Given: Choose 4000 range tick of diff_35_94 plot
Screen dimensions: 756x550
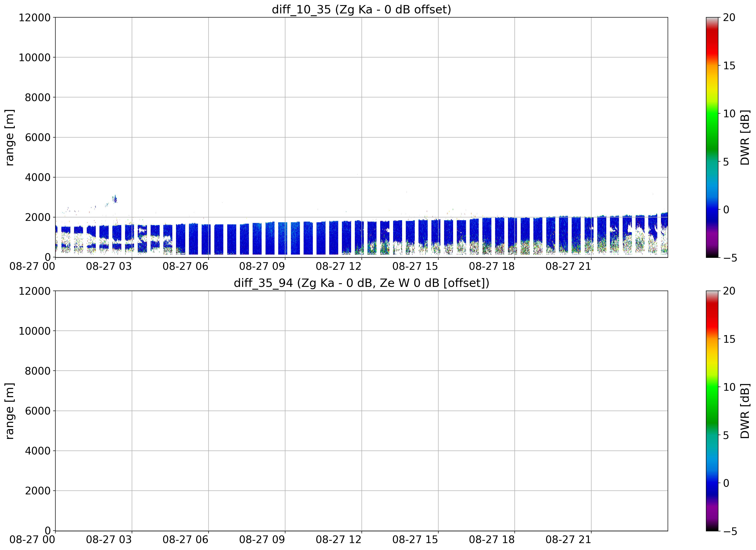Looking at the screenshot, I should point(38,451).
